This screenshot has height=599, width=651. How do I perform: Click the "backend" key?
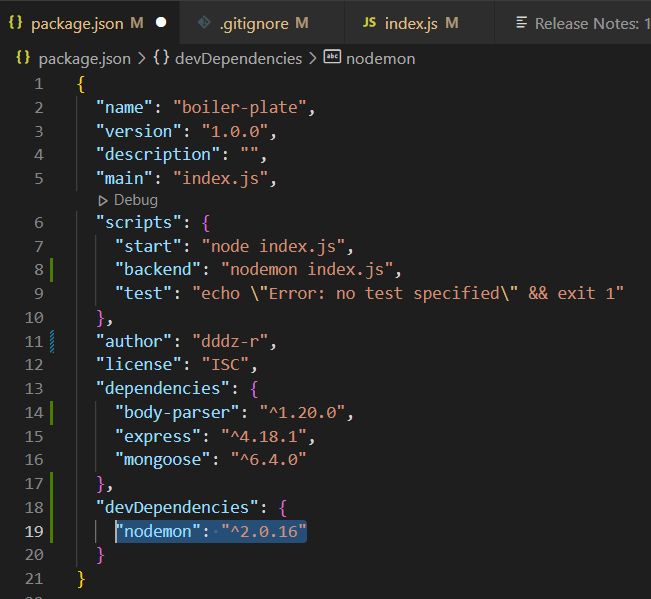[x=158, y=270]
